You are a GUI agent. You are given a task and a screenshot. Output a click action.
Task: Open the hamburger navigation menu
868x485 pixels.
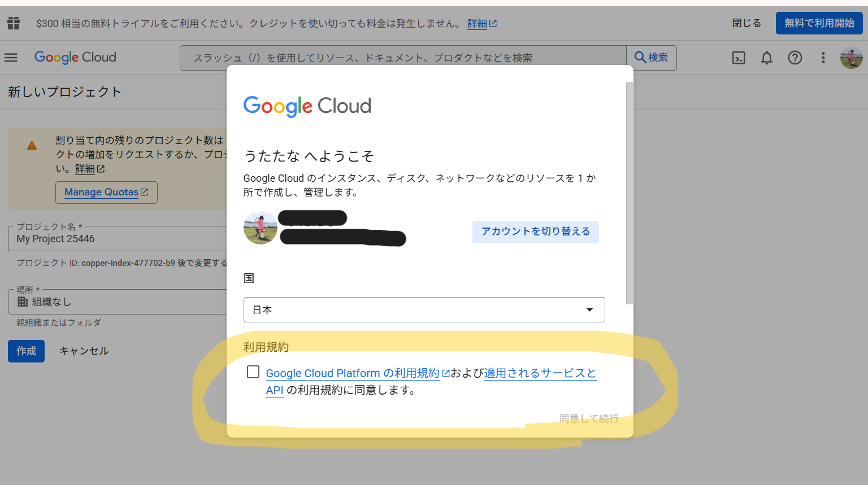11,58
